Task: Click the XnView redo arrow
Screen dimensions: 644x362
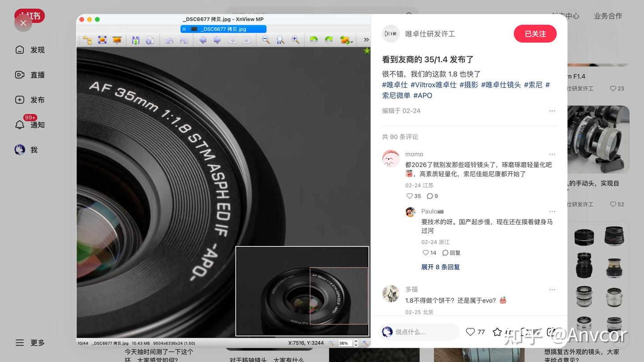Action: point(184,40)
